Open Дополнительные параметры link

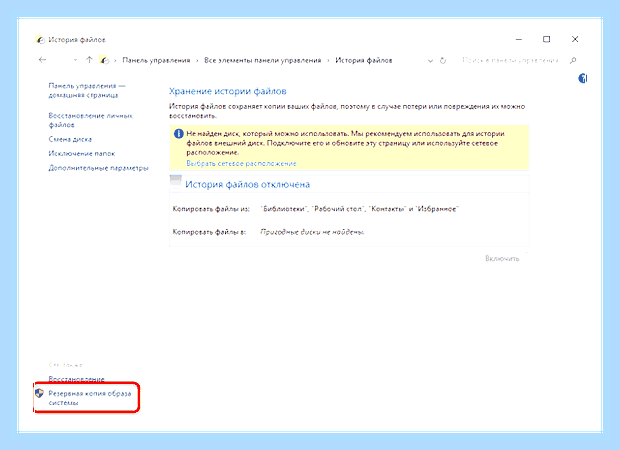click(x=98, y=168)
